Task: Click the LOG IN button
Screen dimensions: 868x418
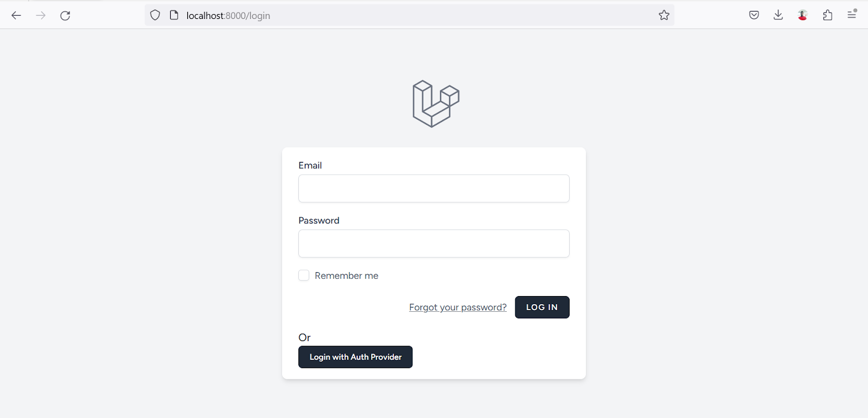Action: pos(541,307)
